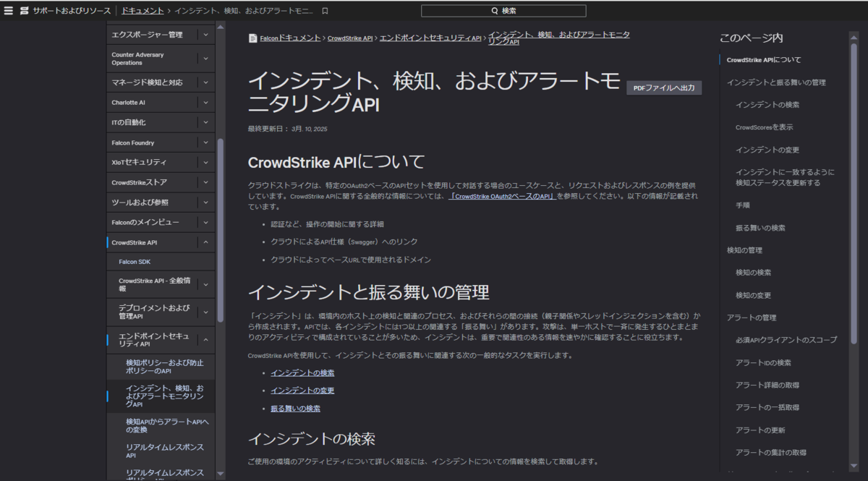Open 振る舞いの検索 link in bullet list

(295, 409)
